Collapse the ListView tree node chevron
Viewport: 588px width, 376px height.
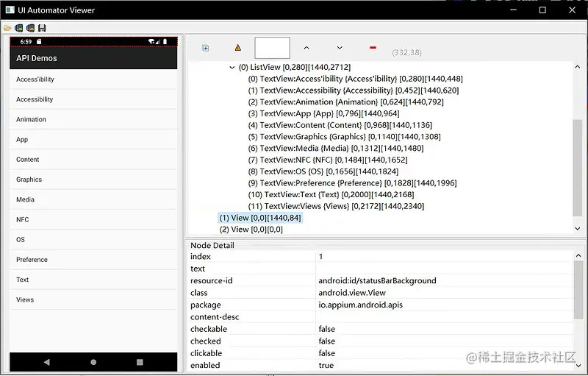pyautogui.click(x=232, y=68)
